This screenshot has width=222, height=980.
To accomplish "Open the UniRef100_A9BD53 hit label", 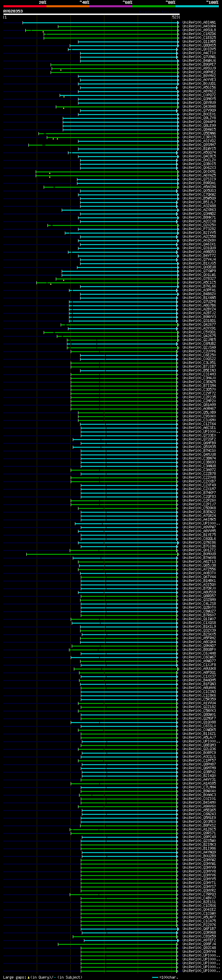I will coord(199,252).
